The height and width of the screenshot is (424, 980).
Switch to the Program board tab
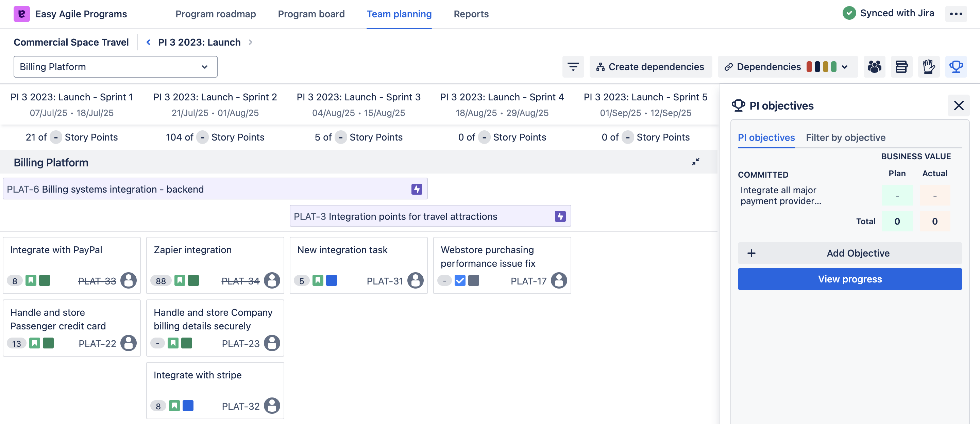[x=311, y=14]
